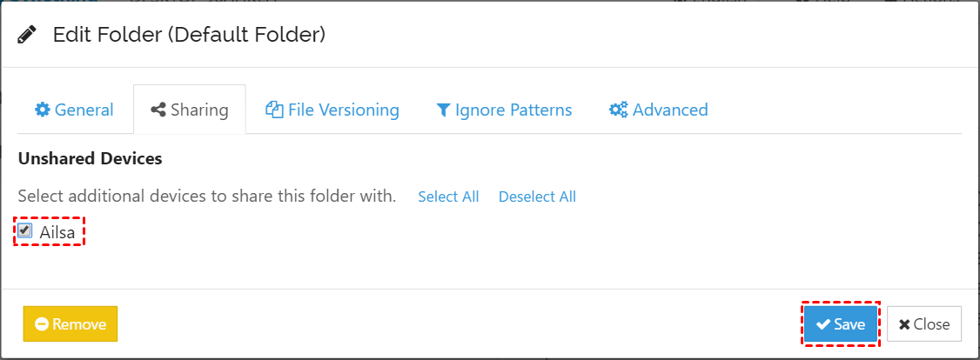The width and height of the screenshot is (980, 360).
Task: Click the funnel icon on Ignore Patterns
Action: pyautogui.click(x=444, y=110)
